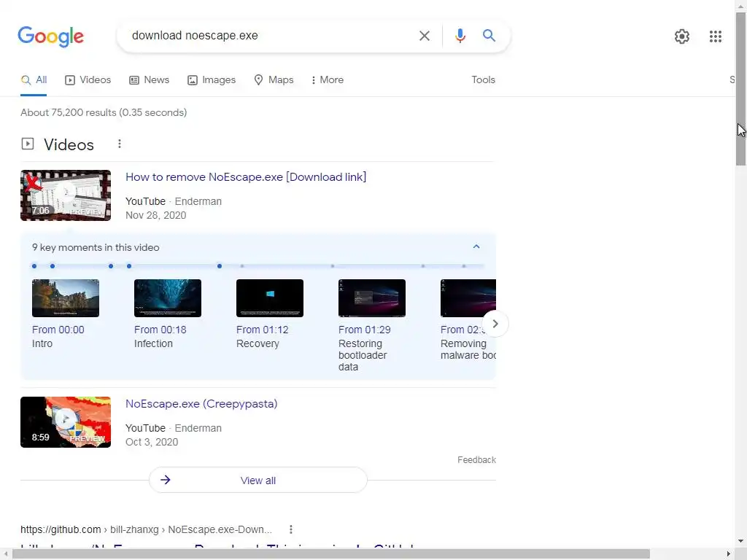The image size is (747, 560).
Task: Click the 'About 75,200 results' text
Action: (x=104, y=113)
